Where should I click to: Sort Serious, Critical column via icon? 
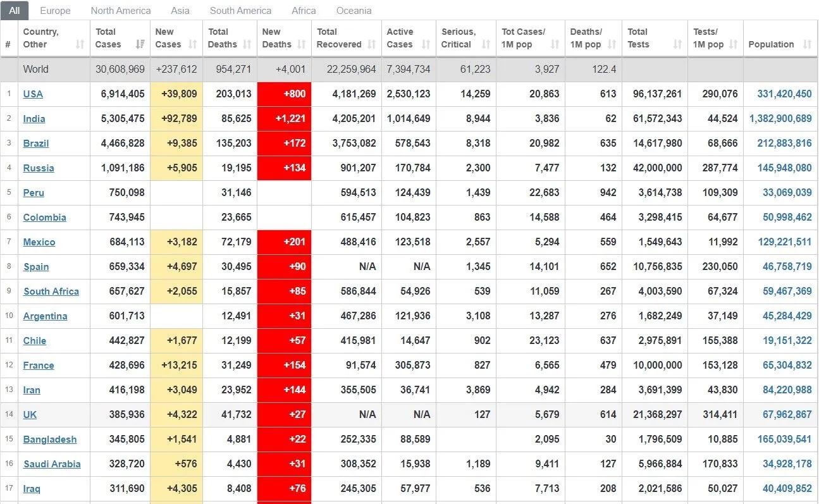click(x=486, y=44)
